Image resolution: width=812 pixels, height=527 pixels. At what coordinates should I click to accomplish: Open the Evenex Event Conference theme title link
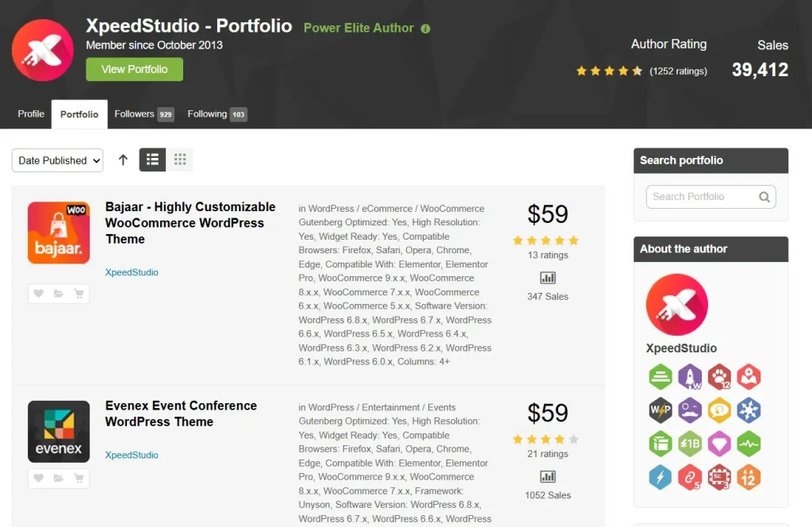[x=181, y=414]
